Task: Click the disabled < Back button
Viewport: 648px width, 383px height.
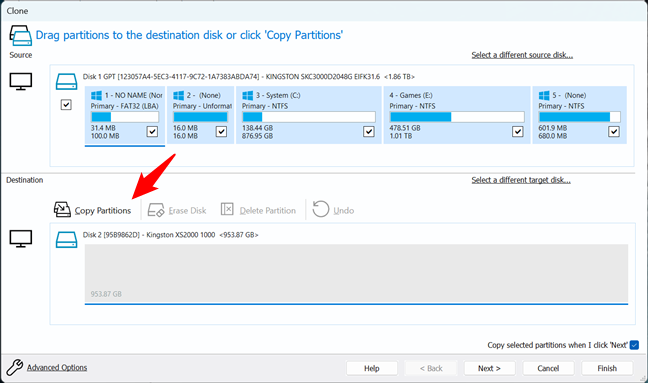Action: [431, 368]
